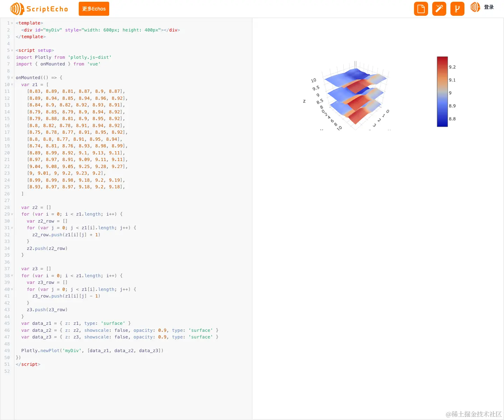
Task: Click the user avatar icon beside 登录
Action: tap(475, 7)
